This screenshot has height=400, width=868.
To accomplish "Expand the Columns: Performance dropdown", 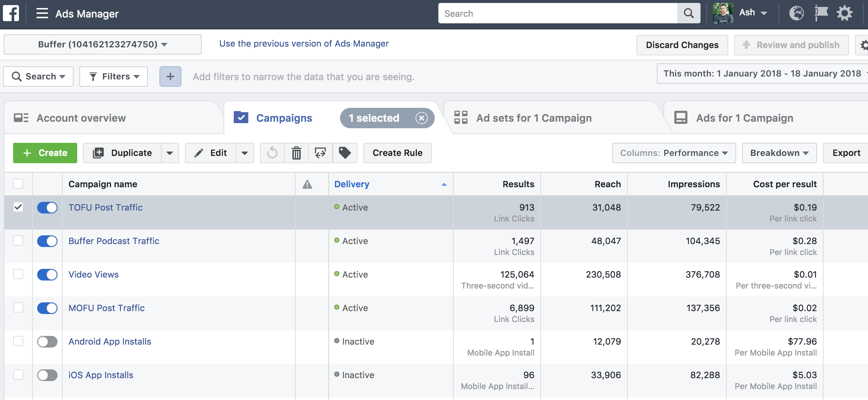I will pos(674,153).
